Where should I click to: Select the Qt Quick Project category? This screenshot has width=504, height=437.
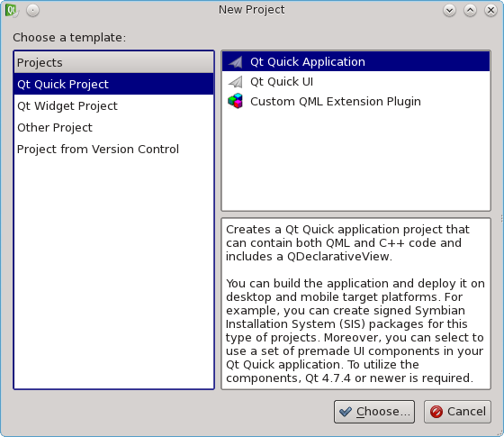113,84
